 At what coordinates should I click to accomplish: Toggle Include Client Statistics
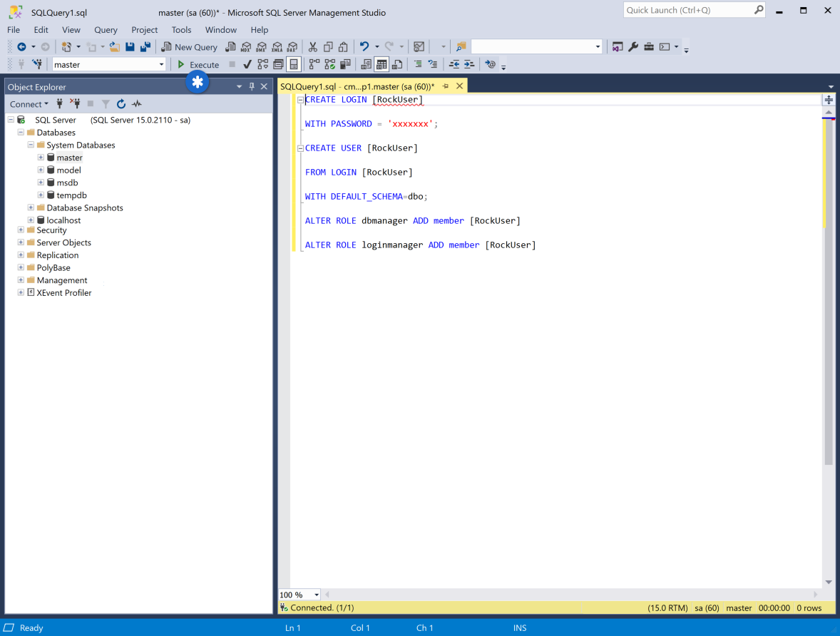pos(346,64)
